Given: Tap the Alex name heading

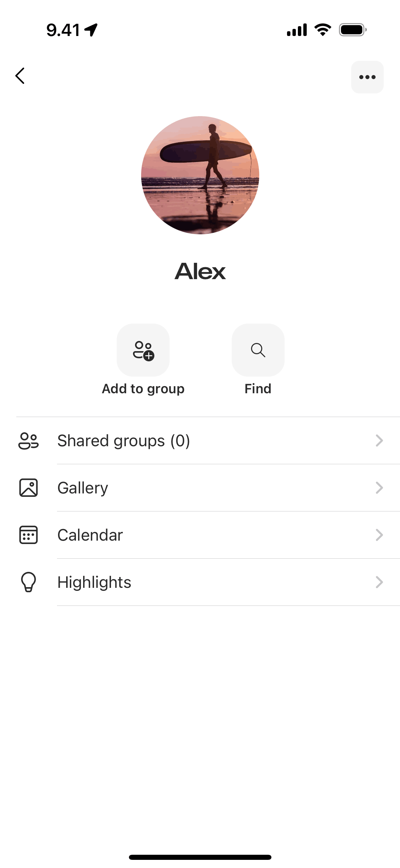Looking at the screenshot, I should coord(200,271).
